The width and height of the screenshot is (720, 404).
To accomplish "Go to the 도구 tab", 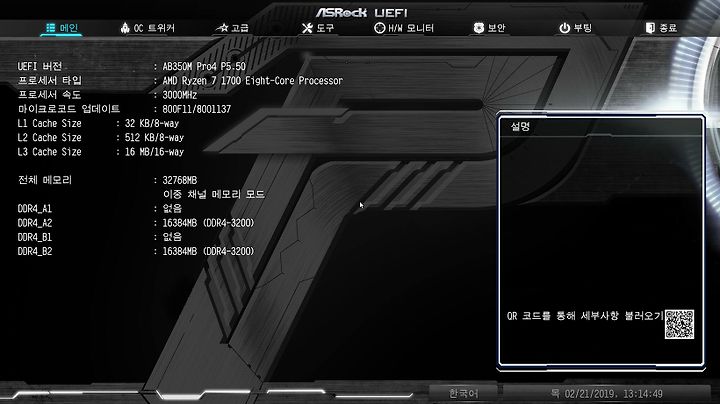I will coord(325,28).
